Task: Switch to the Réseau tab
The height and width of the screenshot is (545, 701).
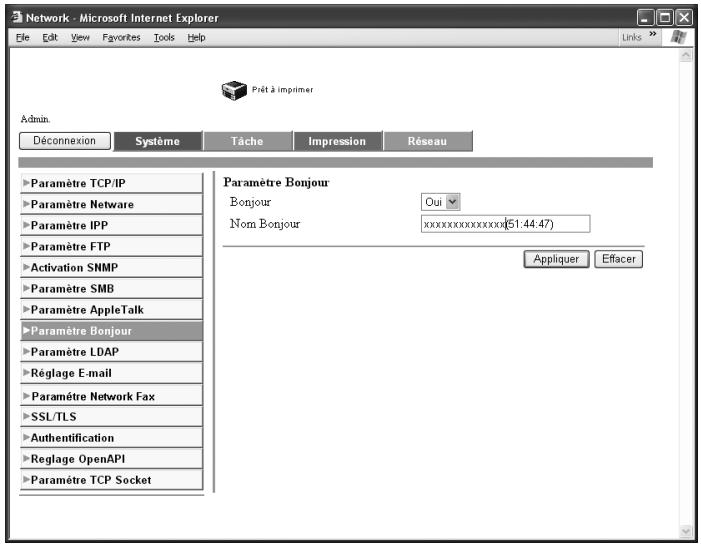Action: (x=427, y=141)
